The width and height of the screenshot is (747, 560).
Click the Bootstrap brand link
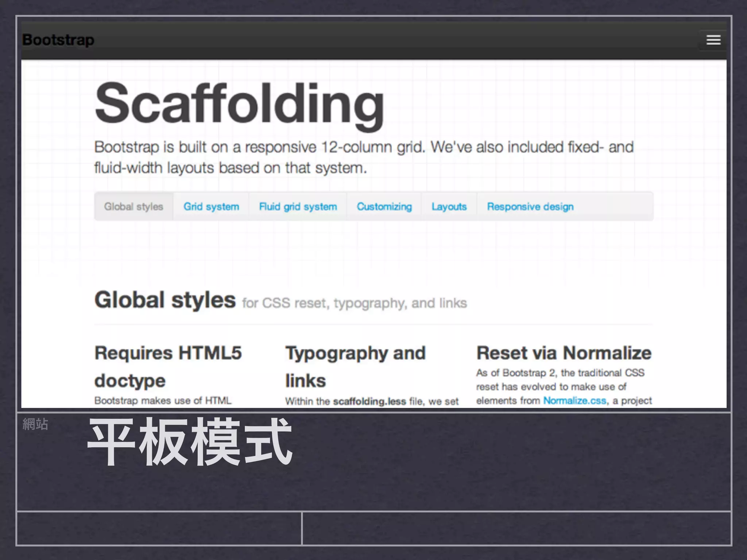[x=58, y=40]
